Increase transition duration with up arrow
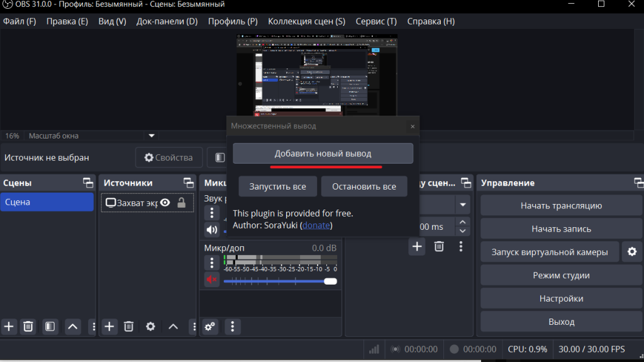Viewport: 644px width, 362px height. click(x=463, y=222)
